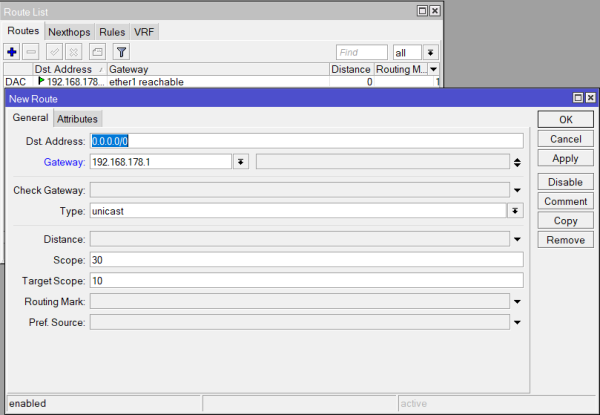This screenshot has height=415, width=600.
Task: Expand the Routing Mark field arrow
Action: [517, 301]
